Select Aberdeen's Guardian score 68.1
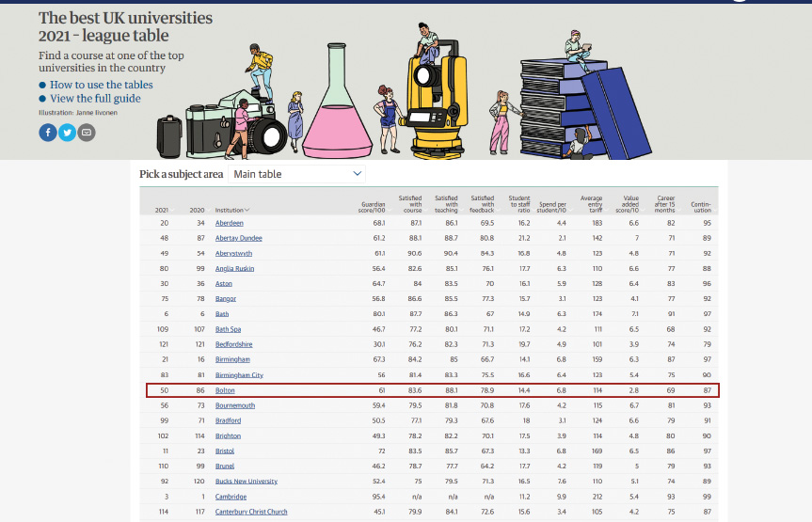The image size is (812, 522). (379, 223)
